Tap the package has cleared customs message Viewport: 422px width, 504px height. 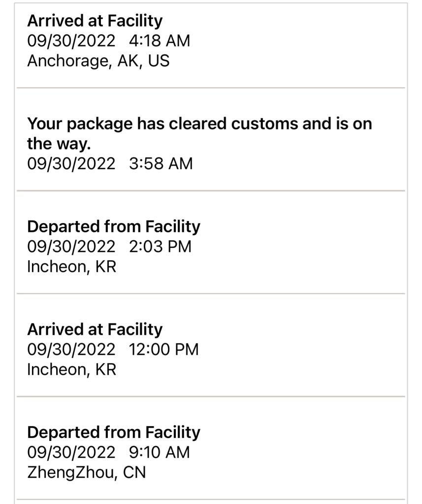[199, 133]
